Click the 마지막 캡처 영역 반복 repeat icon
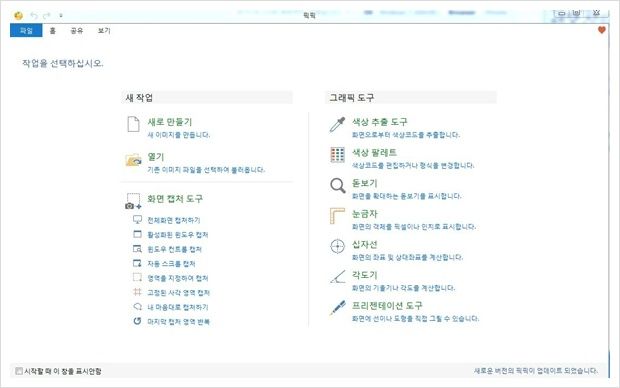Viewport: 620px width, 388px height. pos(137,321)
